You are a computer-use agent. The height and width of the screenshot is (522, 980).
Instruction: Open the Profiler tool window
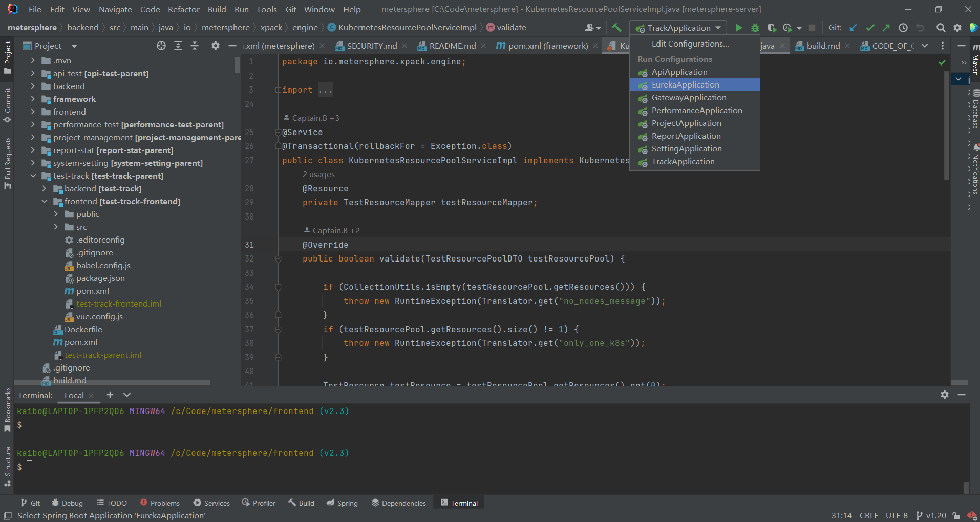pyautogui.click(x=259, y=503)
